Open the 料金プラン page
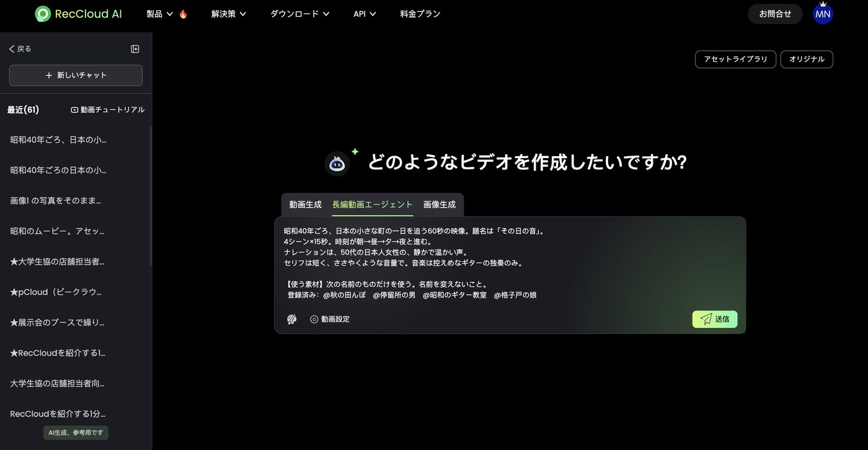The image size is (868, 450). coord(420,14)
